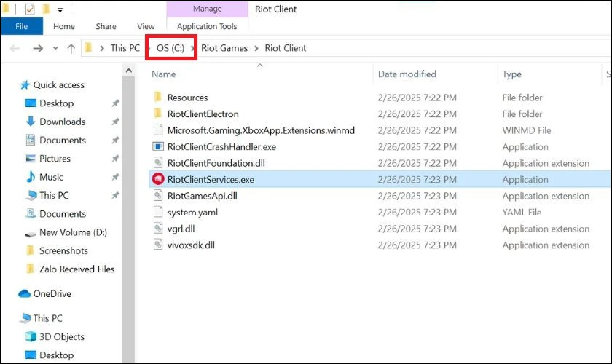This screenshot has width=612, height=364.
Task: Click the OneDrive cloud icon
Action: (24, 293)
